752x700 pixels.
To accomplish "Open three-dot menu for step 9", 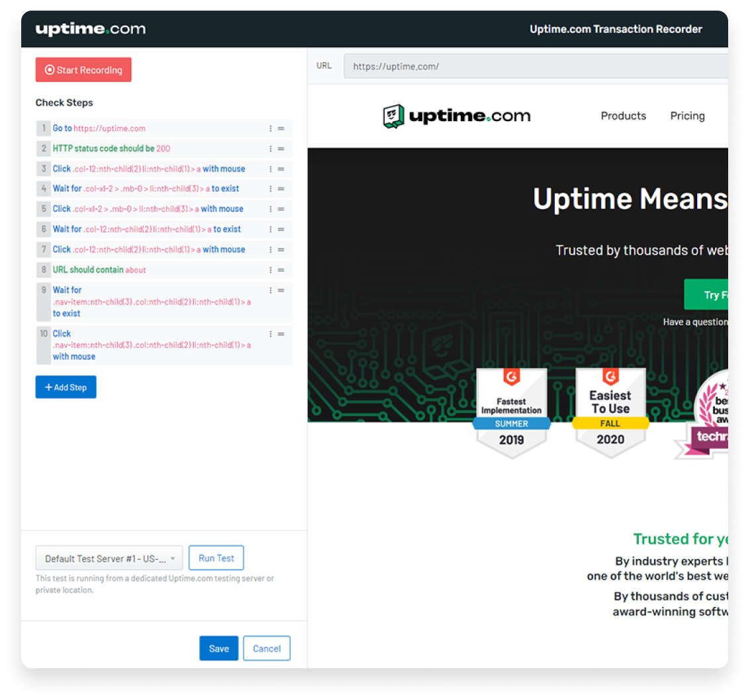I will point(271,290).
